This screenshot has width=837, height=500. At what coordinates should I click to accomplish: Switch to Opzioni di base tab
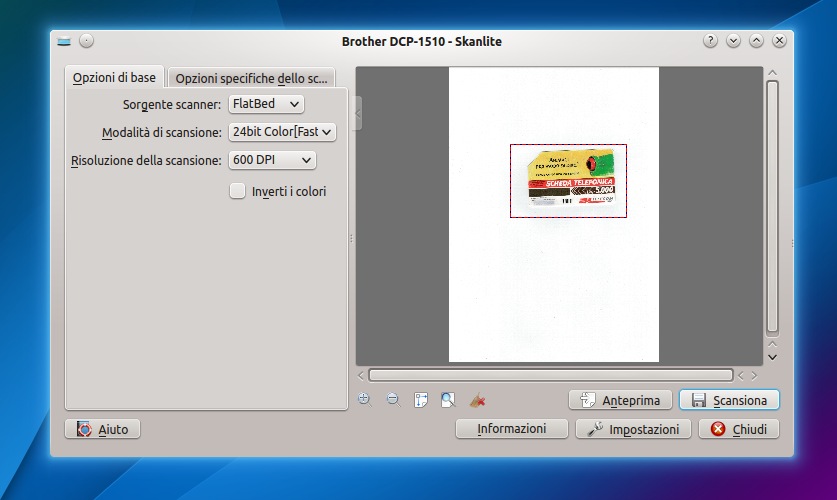114,77
